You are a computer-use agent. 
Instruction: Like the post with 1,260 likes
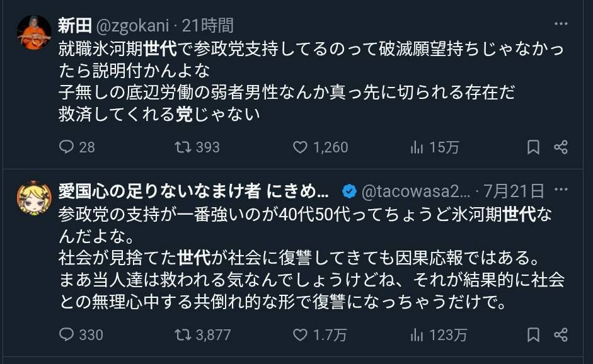301,147
